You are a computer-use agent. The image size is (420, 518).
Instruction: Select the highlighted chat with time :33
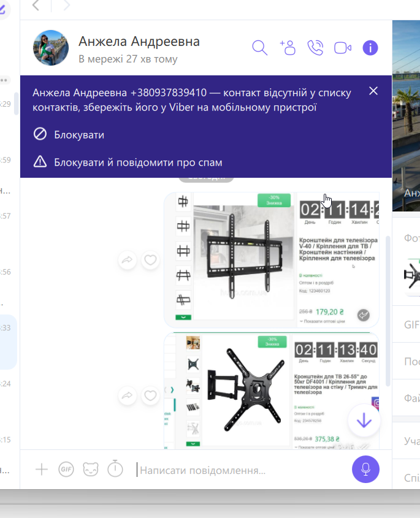pos(8,342)
